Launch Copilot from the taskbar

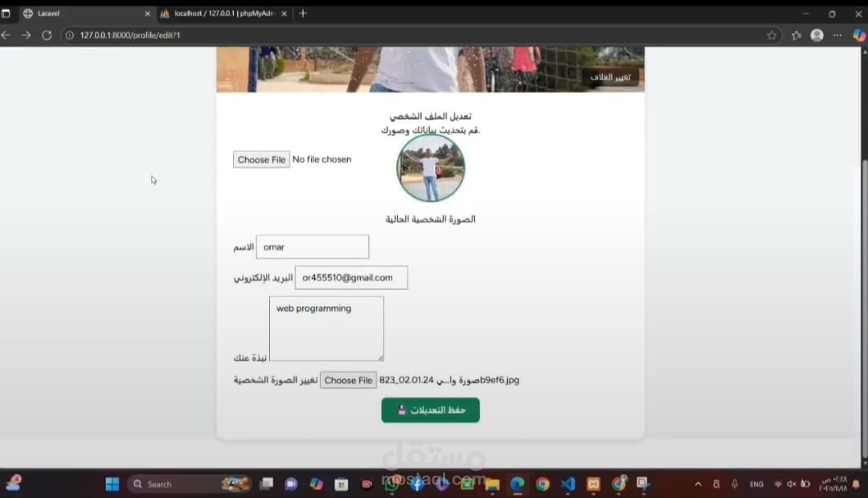click(x=316, y=484)
